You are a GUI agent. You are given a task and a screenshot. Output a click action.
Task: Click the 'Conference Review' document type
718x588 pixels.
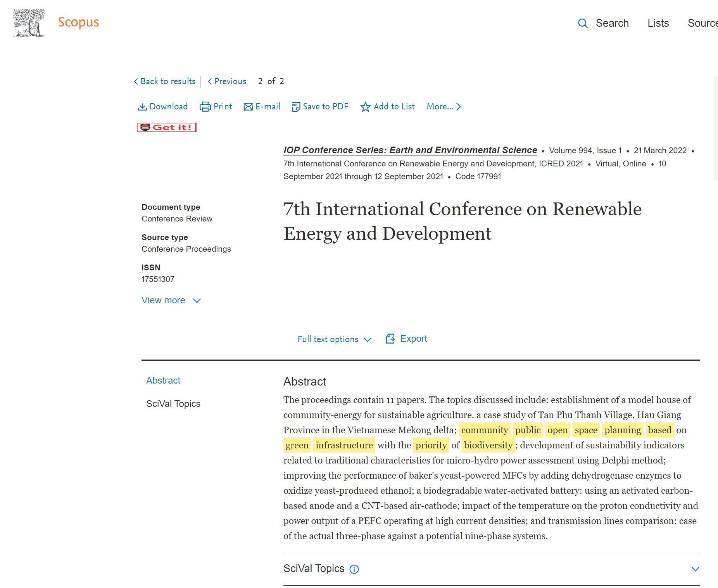(x=177, y=219)
